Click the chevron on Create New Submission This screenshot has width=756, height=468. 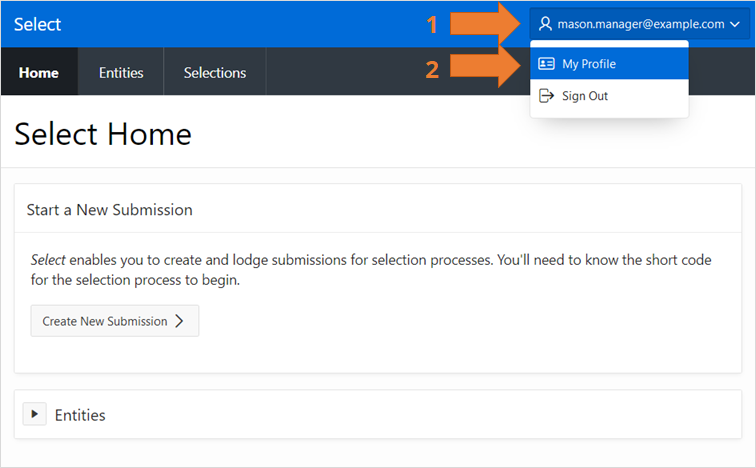click(179, 321)
